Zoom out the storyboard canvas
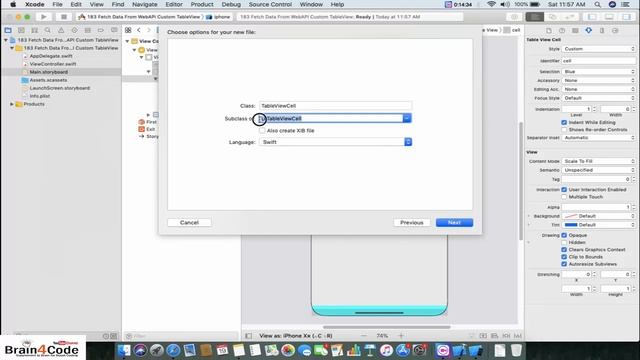Screen dimensions: 640x360 [x=364, y=336]
